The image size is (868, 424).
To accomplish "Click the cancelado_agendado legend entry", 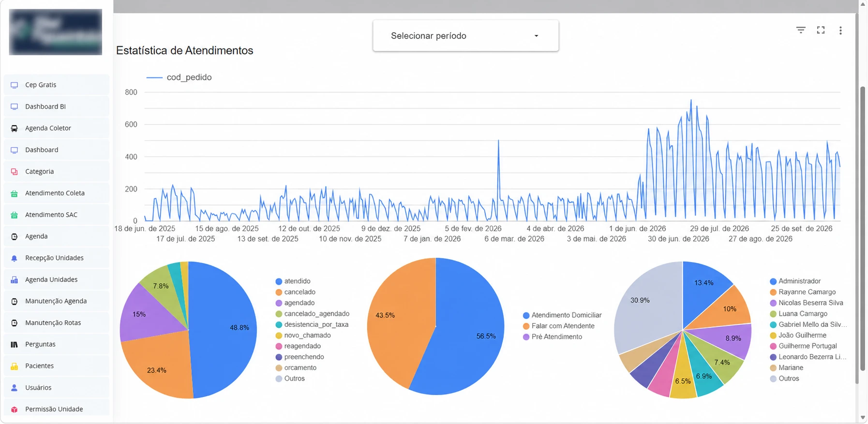I will (312, 314).
